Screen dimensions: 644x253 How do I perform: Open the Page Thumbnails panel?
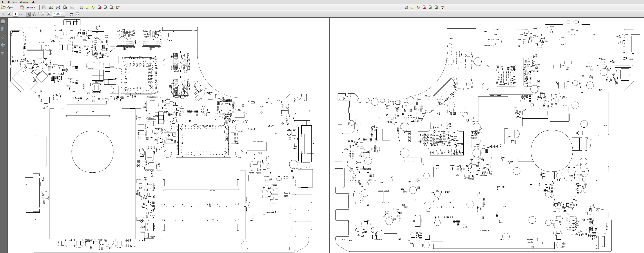point(3,21)
